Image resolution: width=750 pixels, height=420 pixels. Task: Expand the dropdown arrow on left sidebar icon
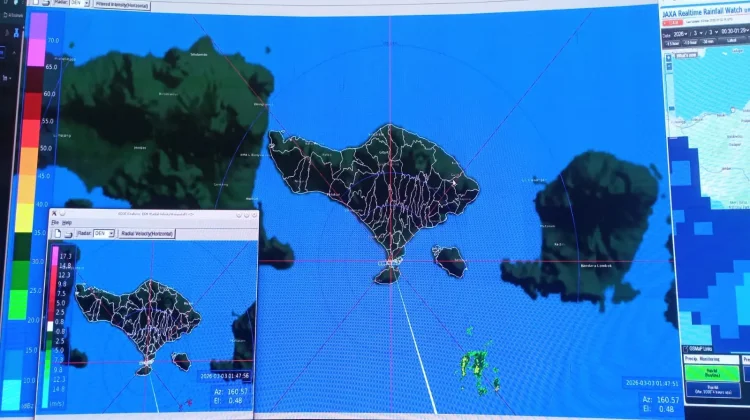10,78
